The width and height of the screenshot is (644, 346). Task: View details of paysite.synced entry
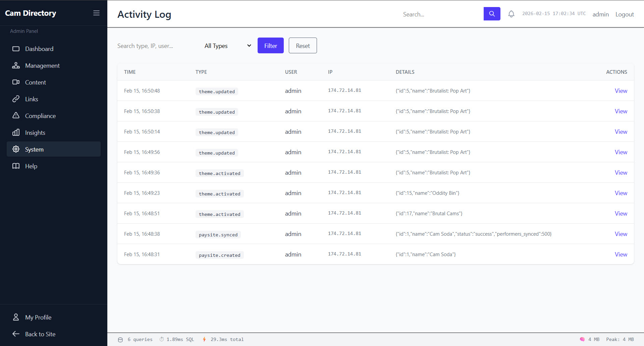621,234
